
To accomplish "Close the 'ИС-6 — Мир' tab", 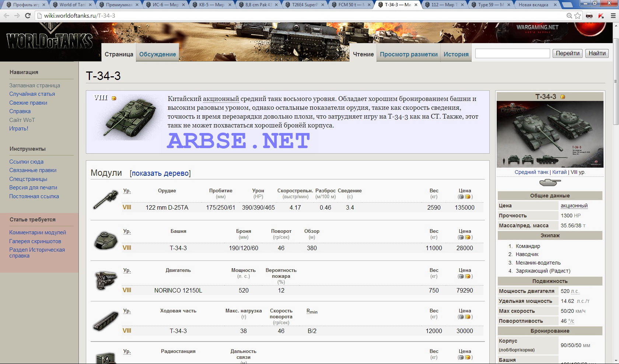I will point(184,5).
